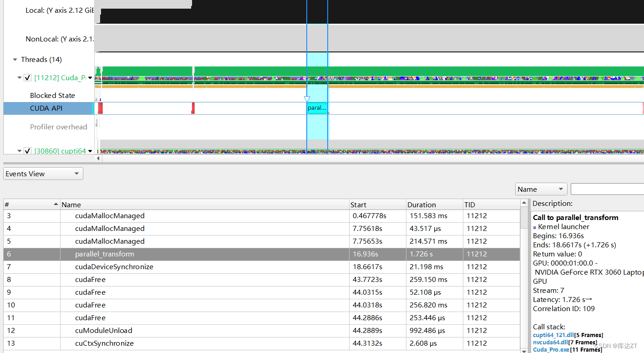This screenshot has width=644, height=353.
Task: Select row 10 cudaFree event
Action: tap(262, 305)
